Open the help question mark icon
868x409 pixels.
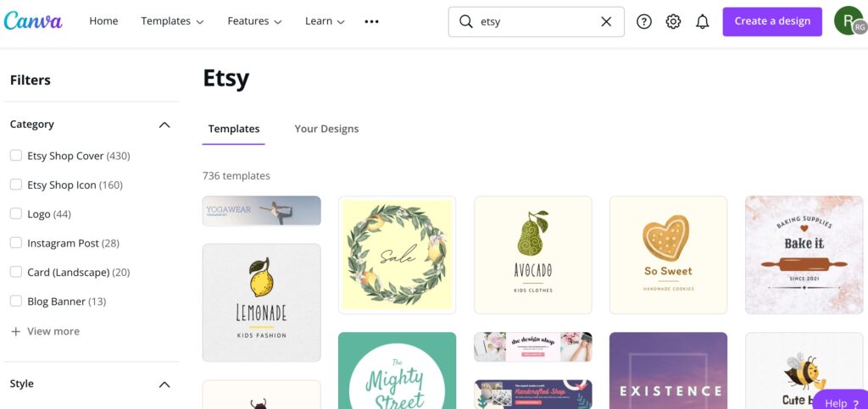pos(644,21)
